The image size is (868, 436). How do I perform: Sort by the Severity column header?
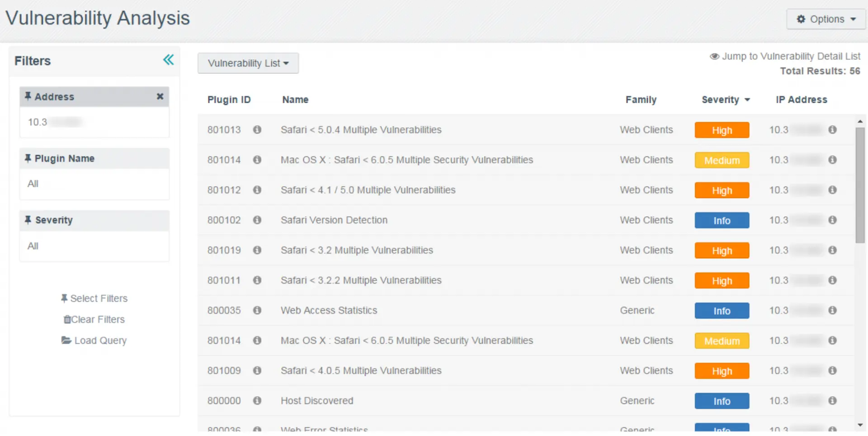725,100
